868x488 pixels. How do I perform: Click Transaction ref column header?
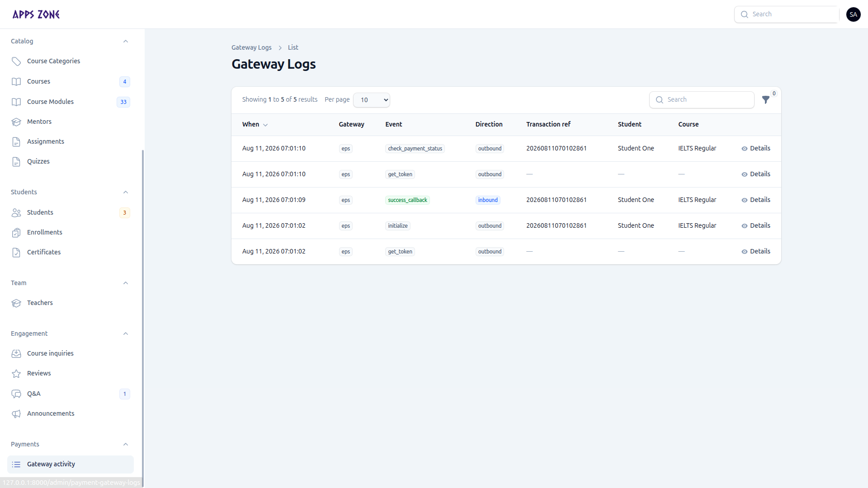point(548,124)
